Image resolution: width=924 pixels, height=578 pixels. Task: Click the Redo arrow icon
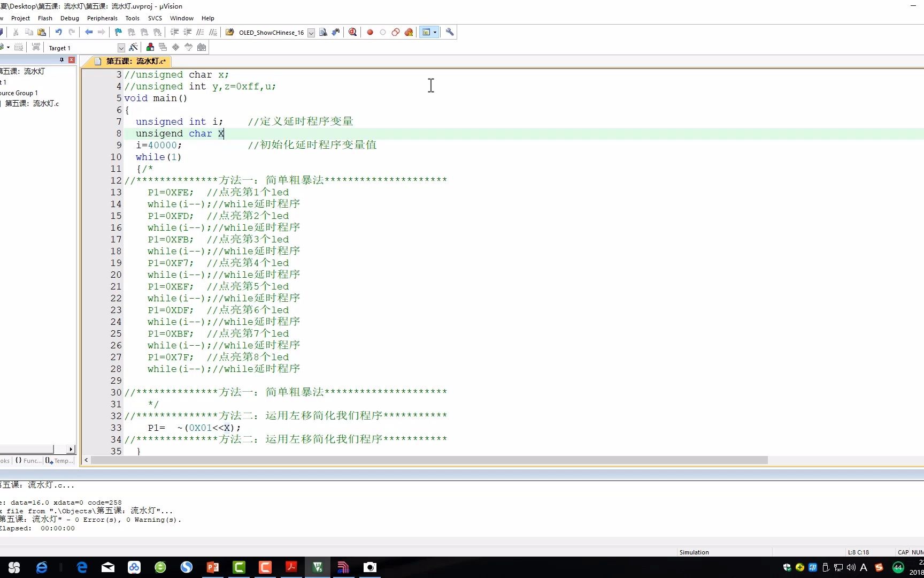[72, 32]
